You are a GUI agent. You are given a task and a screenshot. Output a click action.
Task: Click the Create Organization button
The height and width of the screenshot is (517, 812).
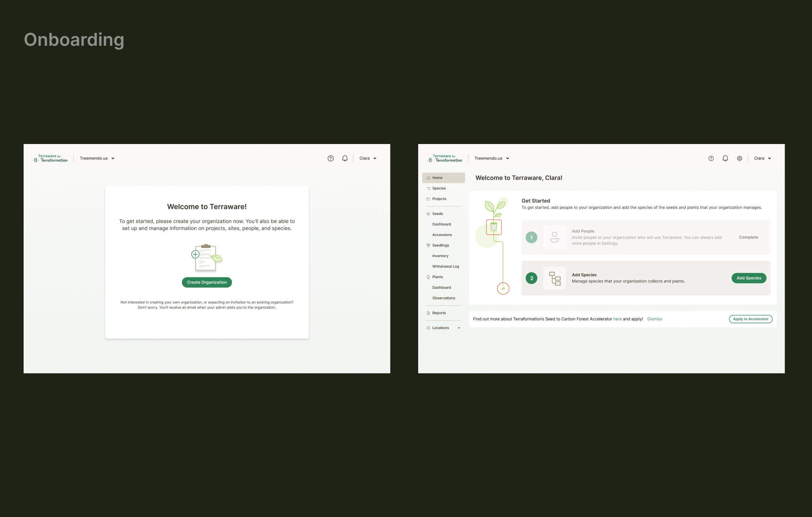(207, 282)
